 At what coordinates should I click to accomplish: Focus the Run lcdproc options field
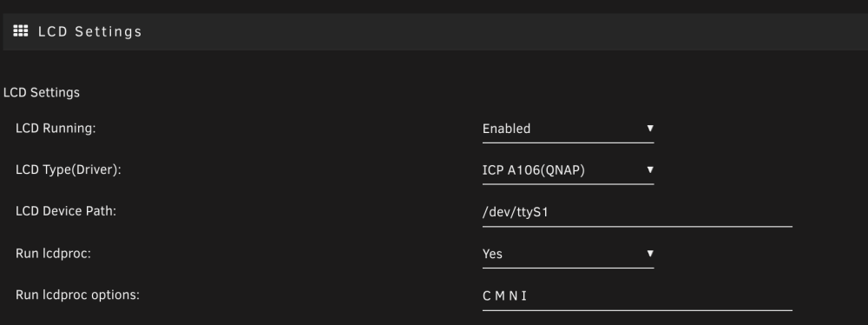tap(637, 296)
